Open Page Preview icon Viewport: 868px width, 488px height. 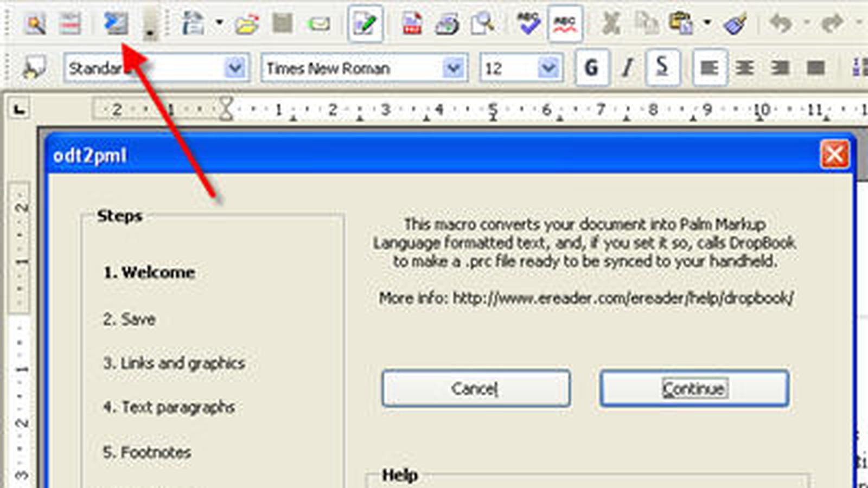tap(482, 24)
